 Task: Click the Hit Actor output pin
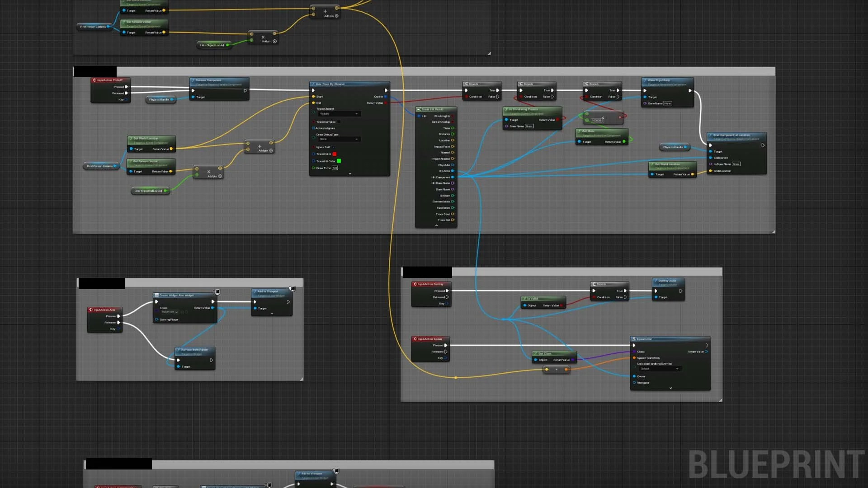coord(453,171)
